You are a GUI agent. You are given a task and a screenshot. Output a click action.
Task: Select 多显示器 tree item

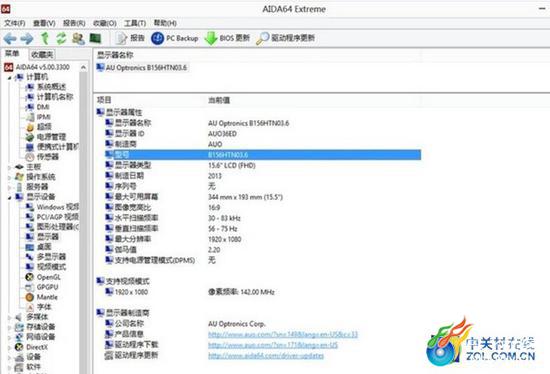(46, 257)
